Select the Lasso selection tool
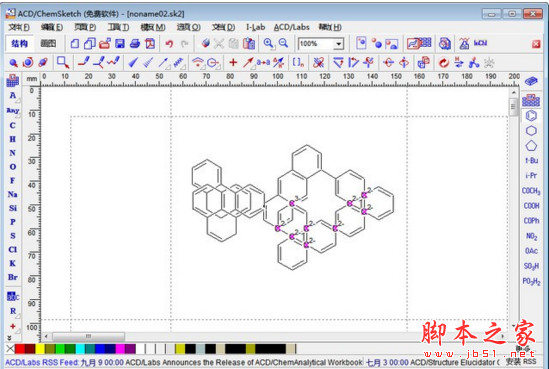The image size is (549, 369). 63,62
